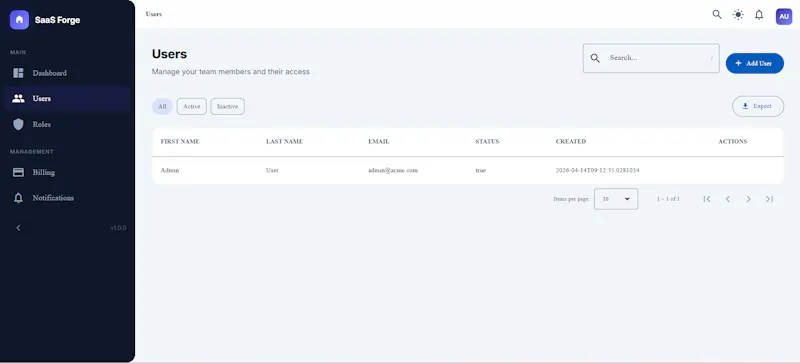Viewport: 800px width, 363px height.
Task: Collapse the sidebar with the chevron arrow
Action: pos(18,228)
